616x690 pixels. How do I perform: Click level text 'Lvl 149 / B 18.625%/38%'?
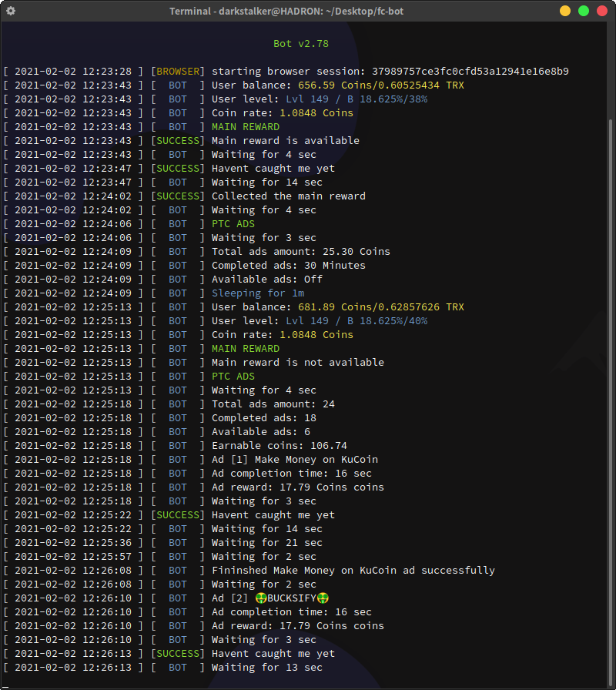click(357, 99)
